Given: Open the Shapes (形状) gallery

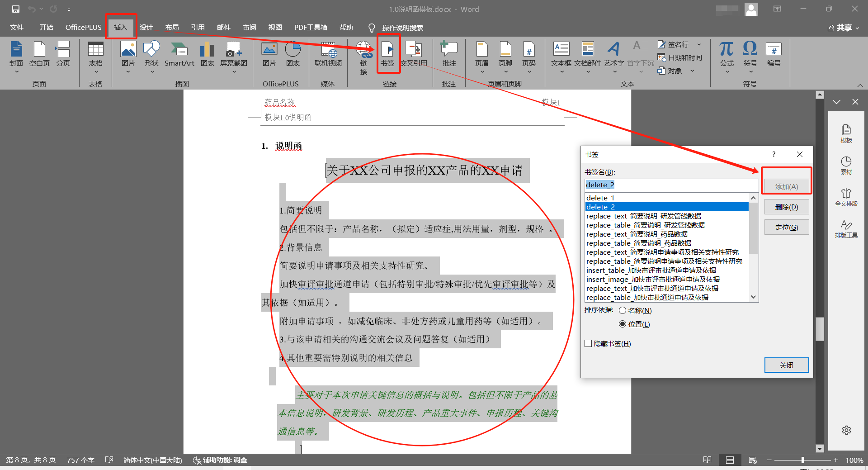Looking at the screenshot, I should (x=152, y=57).
